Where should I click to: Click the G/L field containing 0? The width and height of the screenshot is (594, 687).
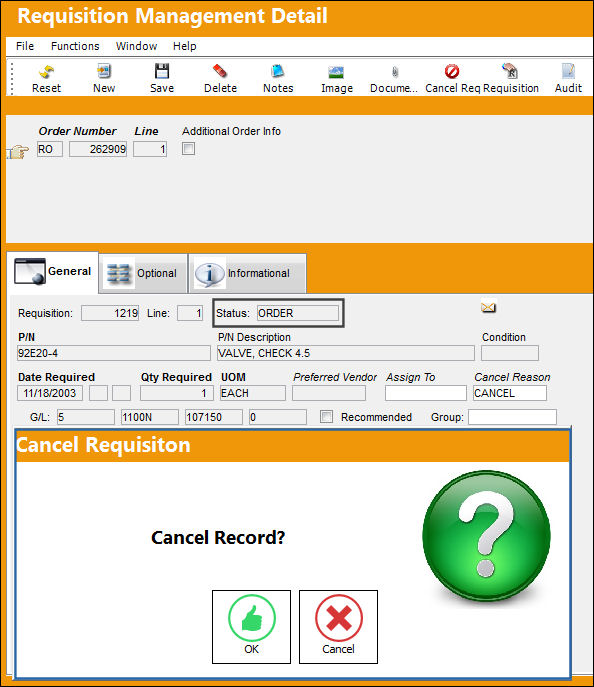[278, 417]
